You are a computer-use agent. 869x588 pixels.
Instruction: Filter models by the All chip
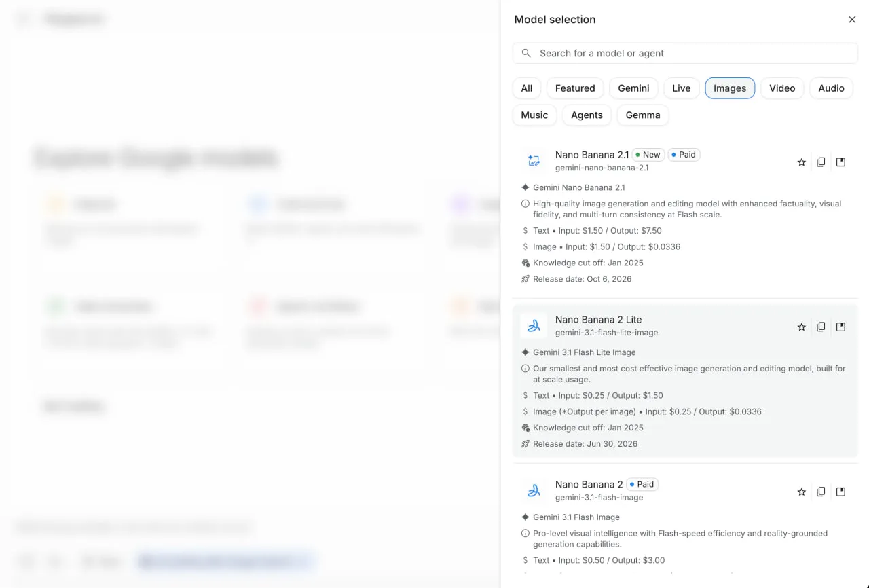click(527, 88)
